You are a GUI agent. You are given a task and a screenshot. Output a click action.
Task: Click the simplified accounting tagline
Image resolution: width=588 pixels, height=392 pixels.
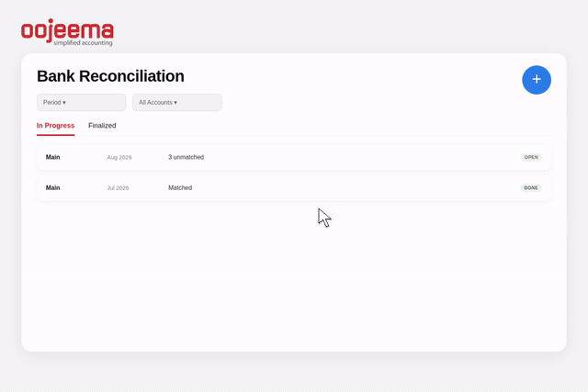point(83,43)
